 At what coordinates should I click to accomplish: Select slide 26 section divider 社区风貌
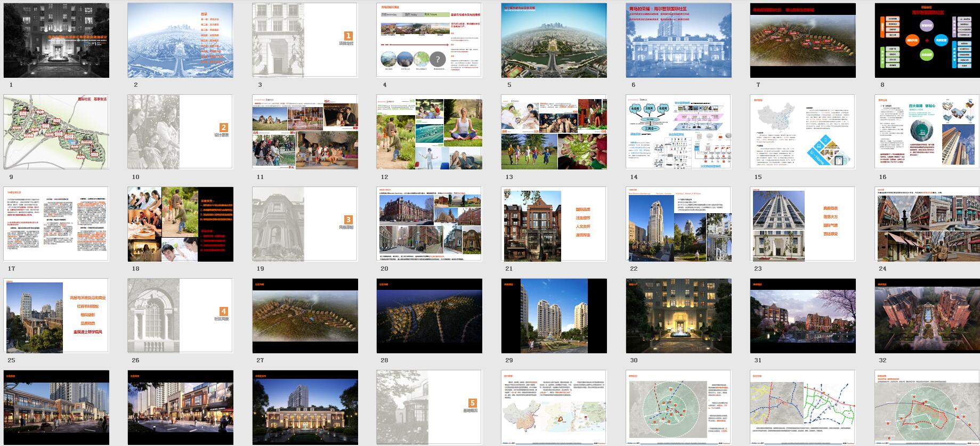coord(180,315)
